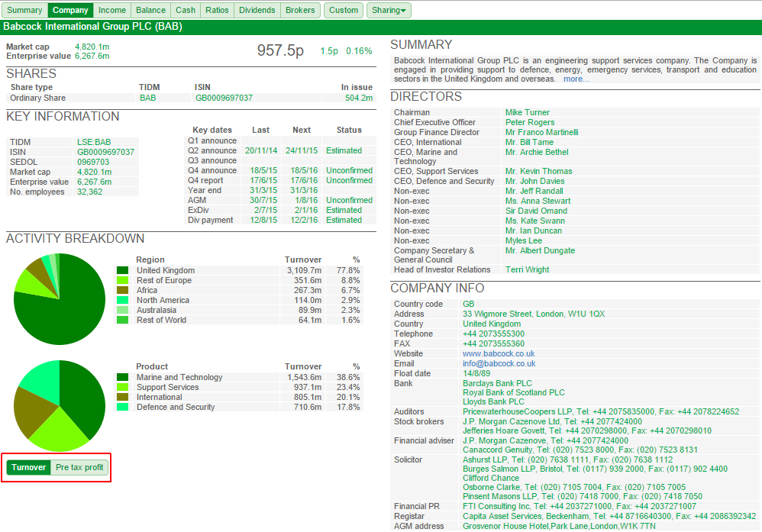Viewport: 762px width, 532px height.
Task: Click the PricewaterhouseCoopers LLP auditor entry
Action: point(601,412)
